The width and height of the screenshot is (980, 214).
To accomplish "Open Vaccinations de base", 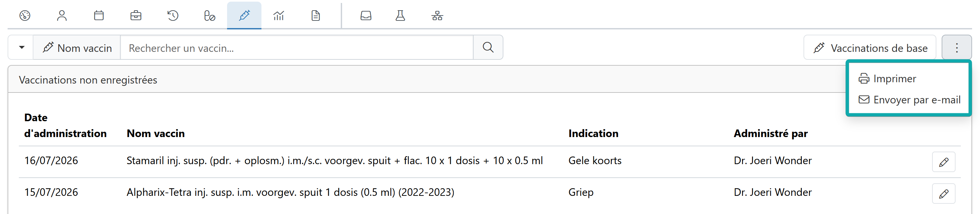I will pyautogui.click(x=870, y=48).
